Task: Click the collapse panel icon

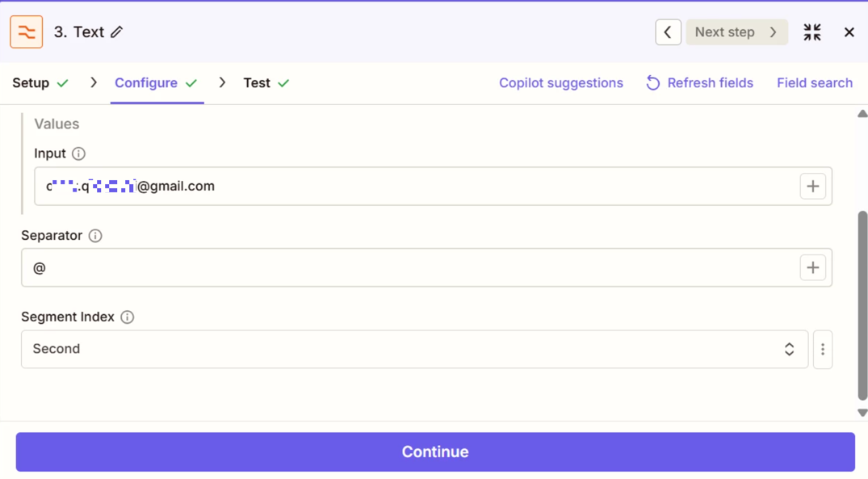Action: 812,32
